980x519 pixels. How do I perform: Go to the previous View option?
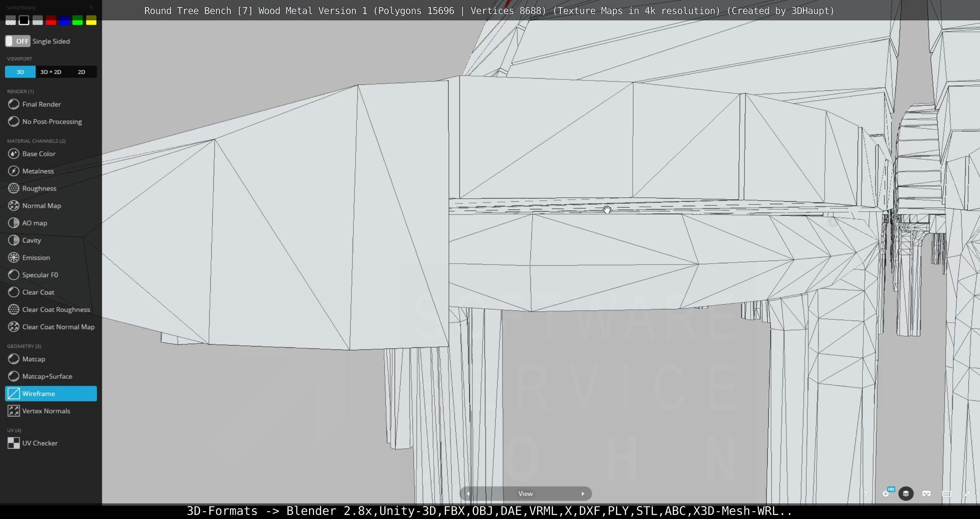click(x=468, y=494)
